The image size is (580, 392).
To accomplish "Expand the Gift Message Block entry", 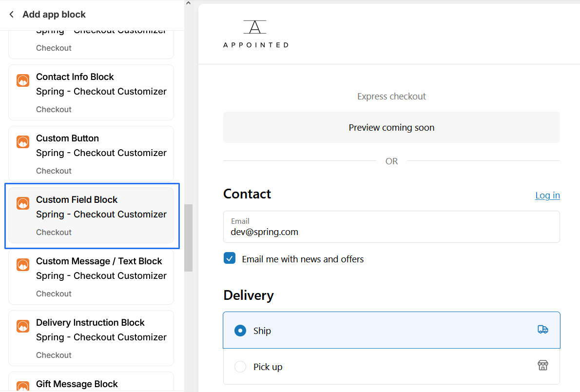I will (91, 384).
